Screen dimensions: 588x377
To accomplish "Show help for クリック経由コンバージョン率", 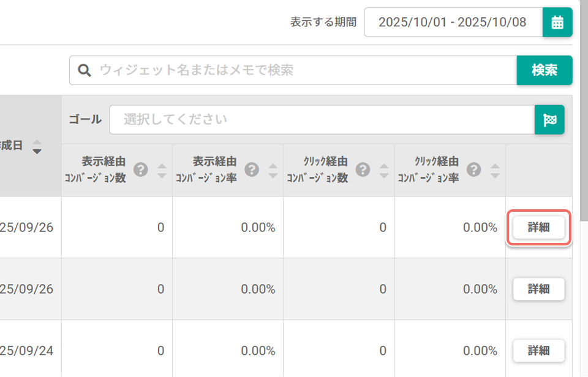I will (473, 170).
